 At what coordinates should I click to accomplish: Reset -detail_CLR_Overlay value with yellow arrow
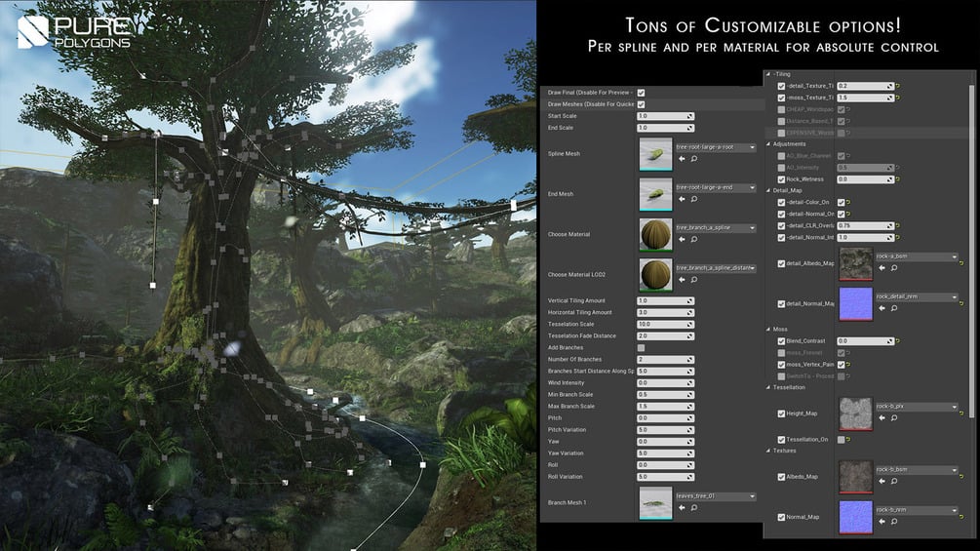[898, 226]
